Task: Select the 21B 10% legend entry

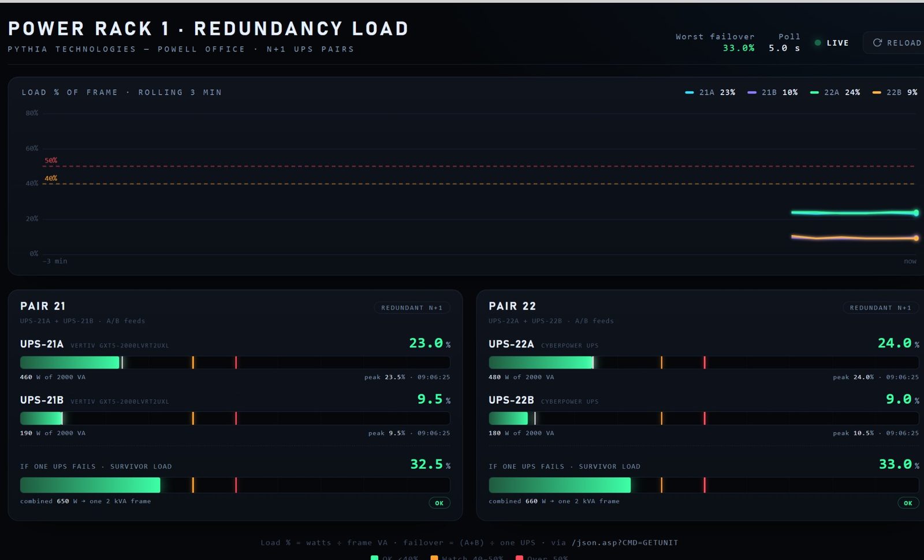Action: click(772, 92)
